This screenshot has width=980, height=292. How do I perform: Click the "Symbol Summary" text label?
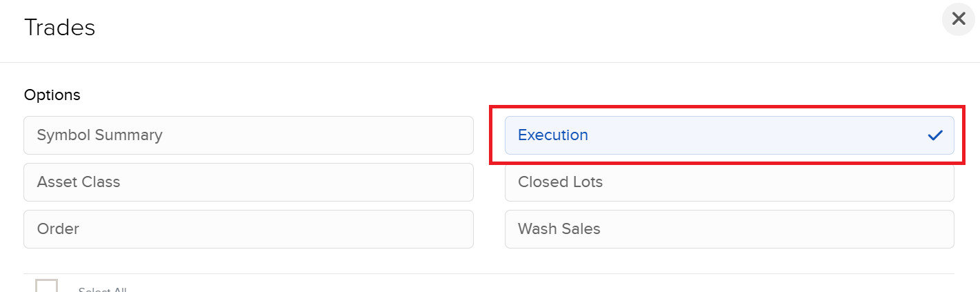click(99, 135)
